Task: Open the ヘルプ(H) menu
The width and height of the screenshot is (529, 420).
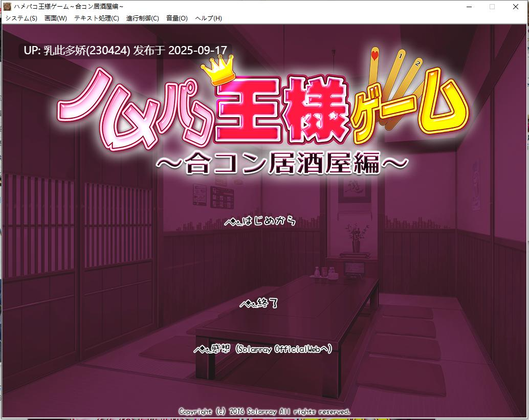Action: pos(209,18)
